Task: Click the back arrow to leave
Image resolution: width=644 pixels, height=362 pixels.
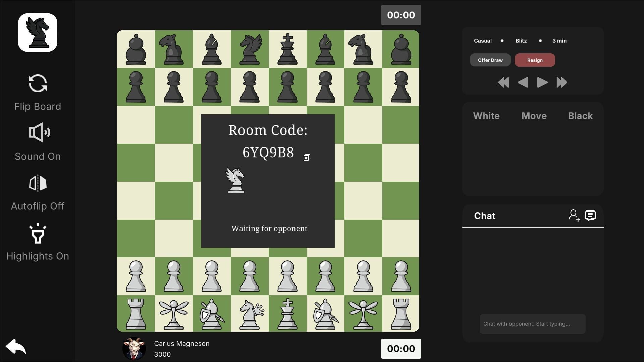Action: [x=15, y=346]
